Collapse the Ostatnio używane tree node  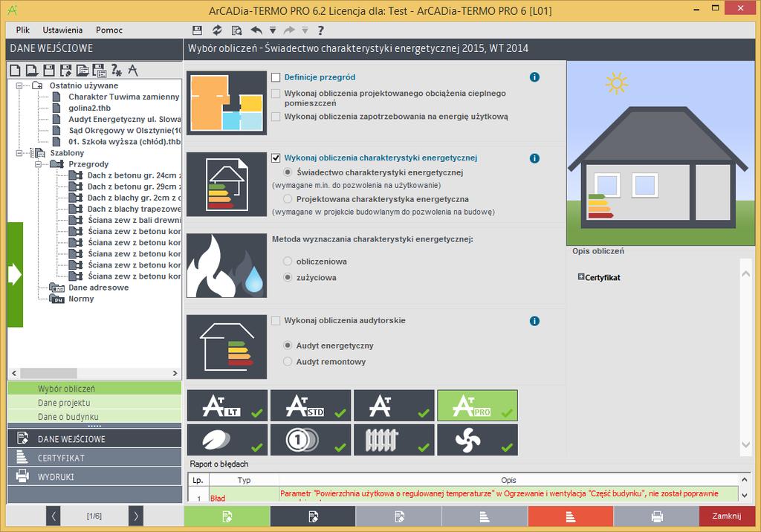click(x=19, y=85)
